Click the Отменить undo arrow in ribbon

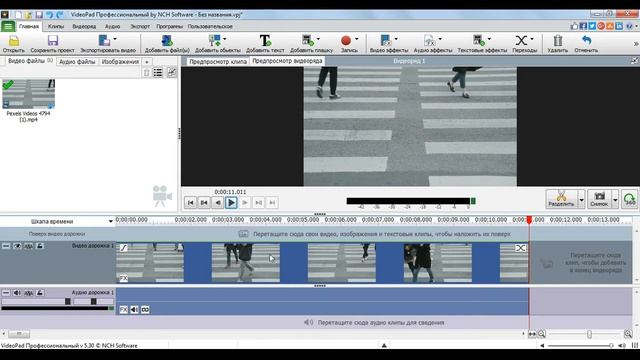pos(587,40)
